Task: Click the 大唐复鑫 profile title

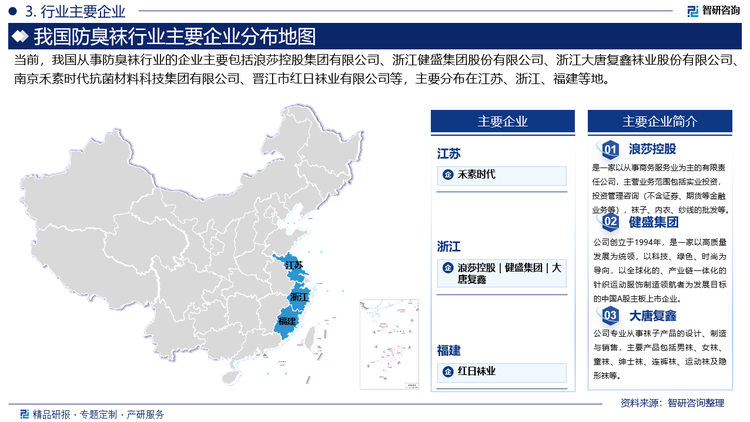Action: [652, 316]
